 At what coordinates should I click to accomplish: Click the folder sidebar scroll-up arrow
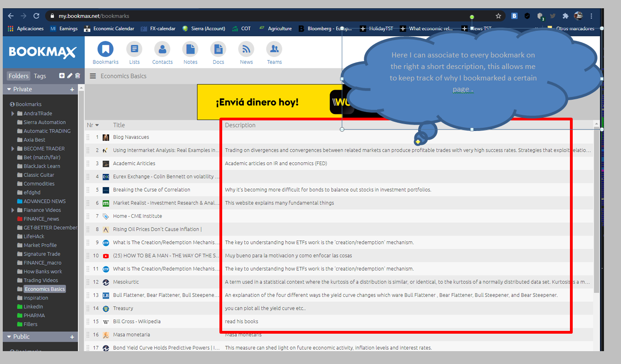[81, 87]
